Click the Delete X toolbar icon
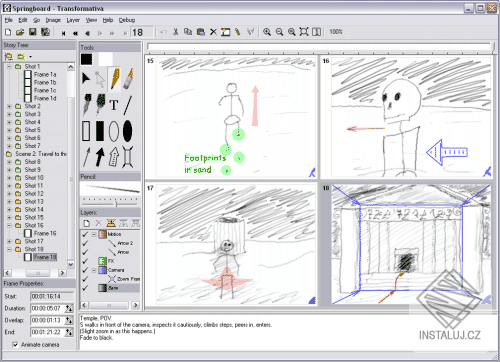Screen dimensions: 500x362 (213, 32)
